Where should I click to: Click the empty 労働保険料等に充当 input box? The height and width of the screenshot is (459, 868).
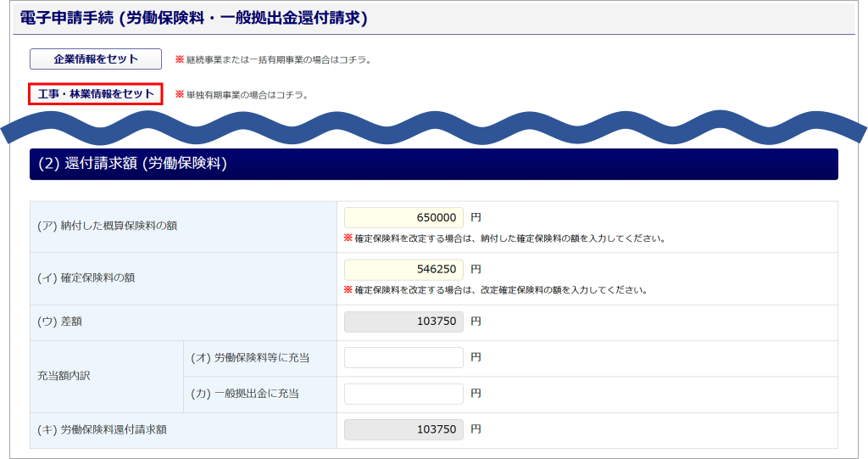click(x=403, y=358)
